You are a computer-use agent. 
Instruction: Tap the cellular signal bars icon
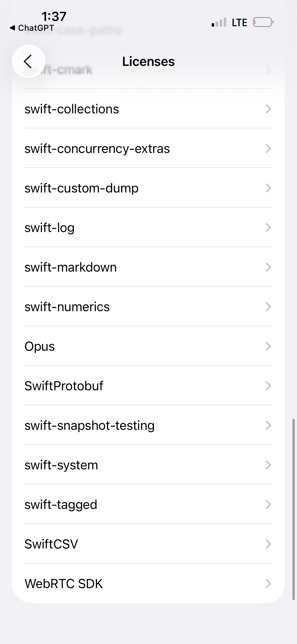[219, 22]
